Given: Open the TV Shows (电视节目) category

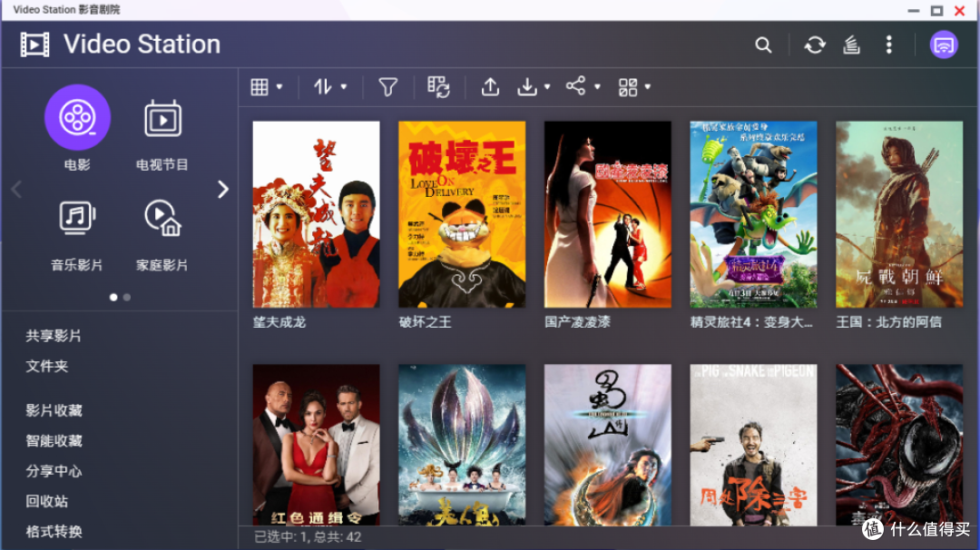Looking at the screenshot, I should [162, 118].
